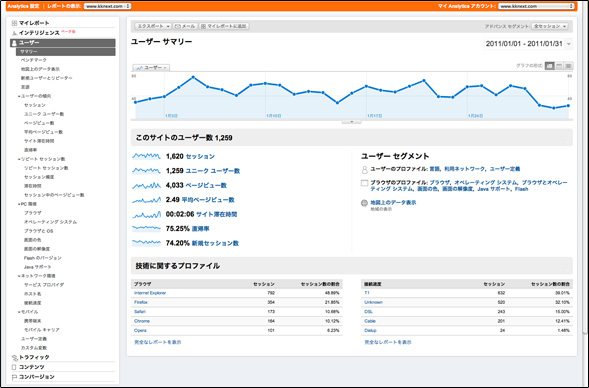Open Firefox browser row link
Screen dimensions: 589x388
pos(141,302)
